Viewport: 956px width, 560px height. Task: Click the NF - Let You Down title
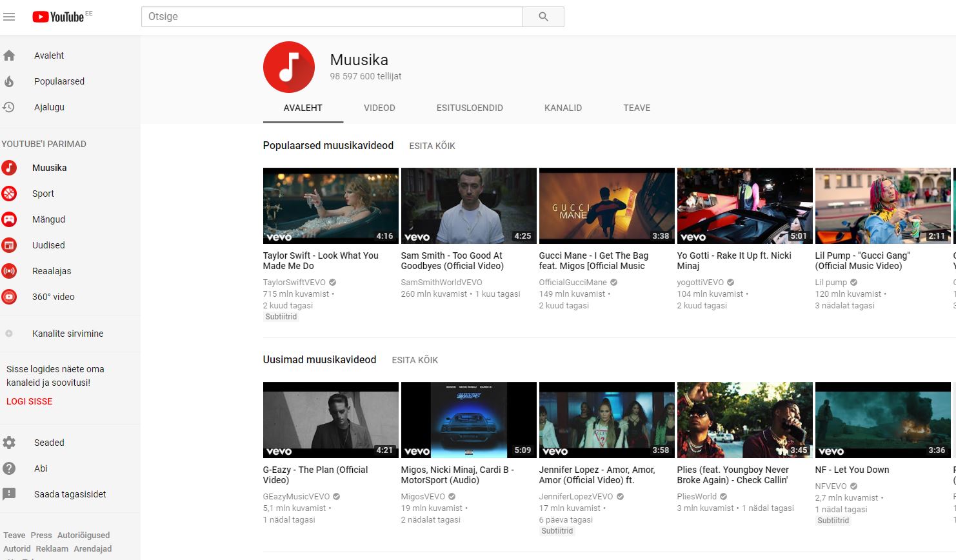coord(851,470)
